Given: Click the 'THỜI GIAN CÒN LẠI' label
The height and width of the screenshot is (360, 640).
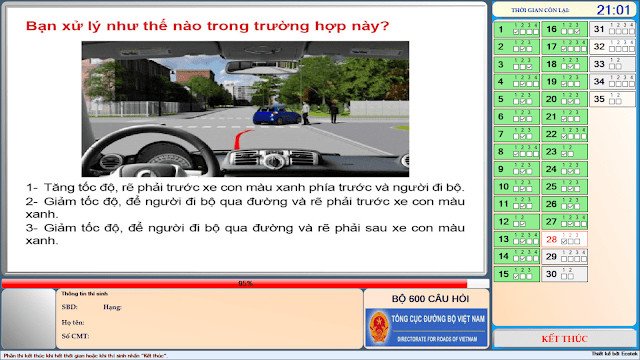Looking at the screenshot, I should [x=540, y=10].
